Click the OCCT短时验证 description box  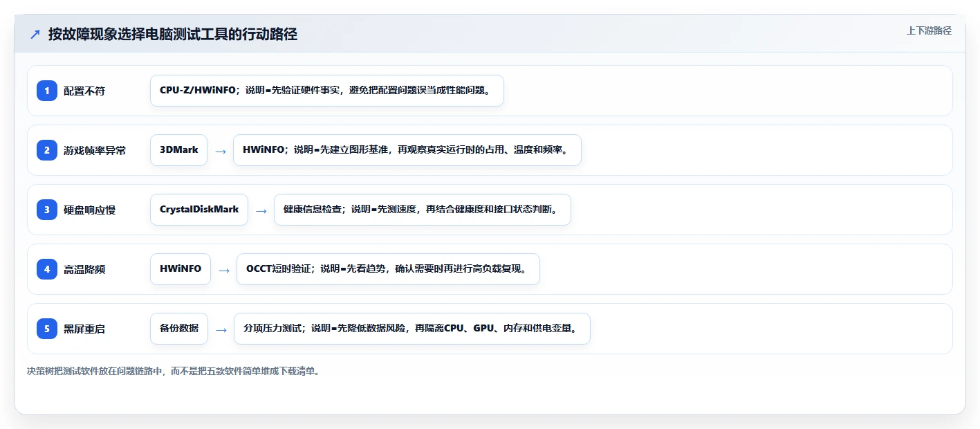(388, 269)
